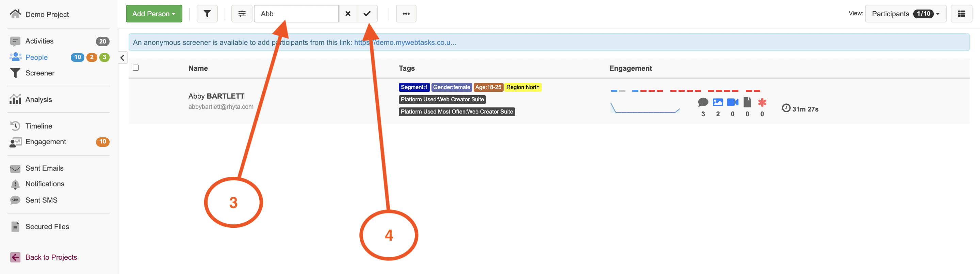Switch layout with the list view icon

tap(961, 14)
